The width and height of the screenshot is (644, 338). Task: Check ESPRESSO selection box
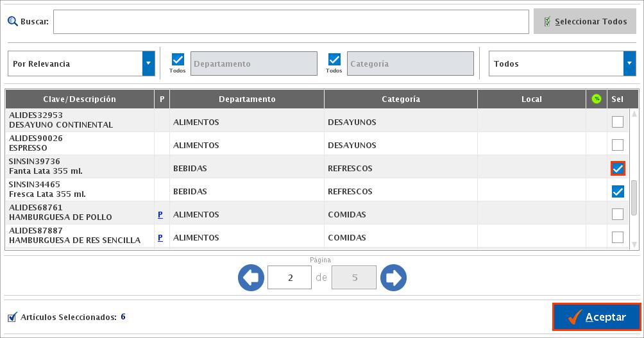[617, 145]
